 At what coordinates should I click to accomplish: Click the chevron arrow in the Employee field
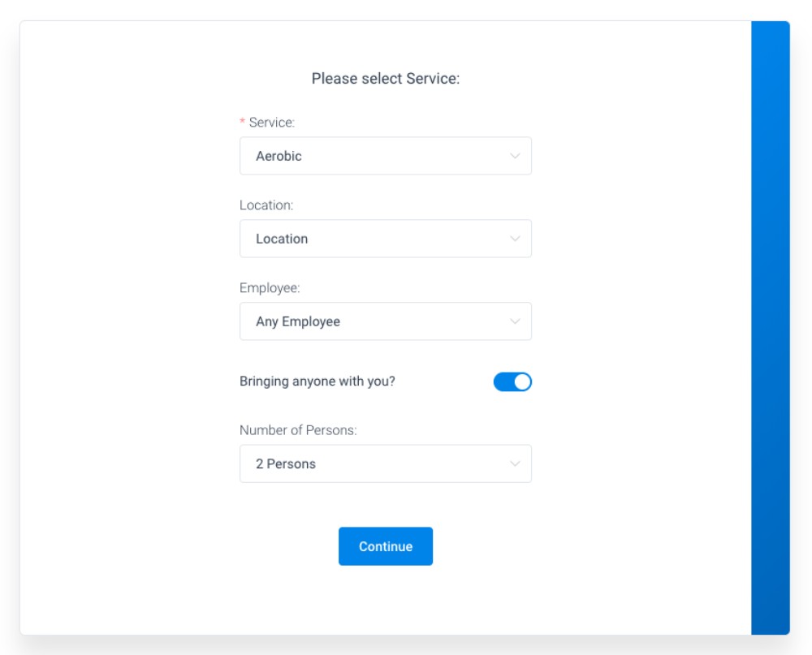coord(514,321)
